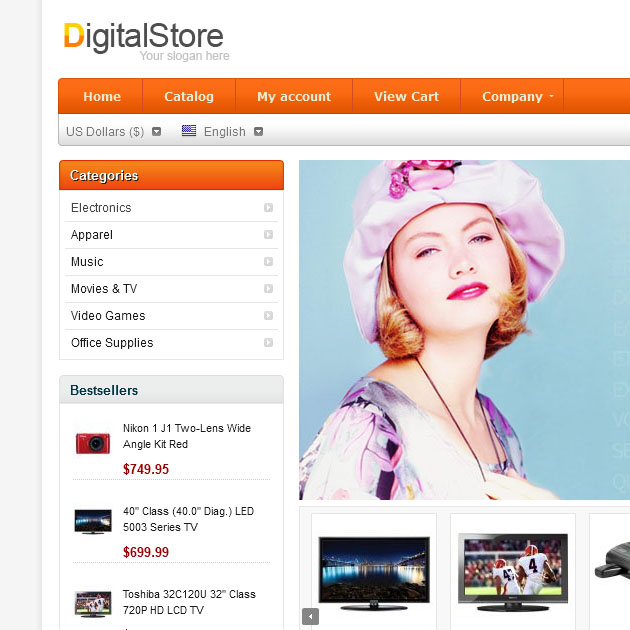630x630 pixels.
Task: Open the 40" LED TV bestseller thumbnail
Action: (93, 521)
